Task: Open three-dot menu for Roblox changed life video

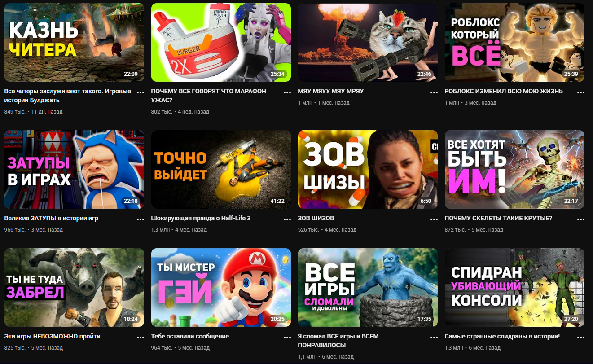Action: pyautogui.click(x=581, y=92)
